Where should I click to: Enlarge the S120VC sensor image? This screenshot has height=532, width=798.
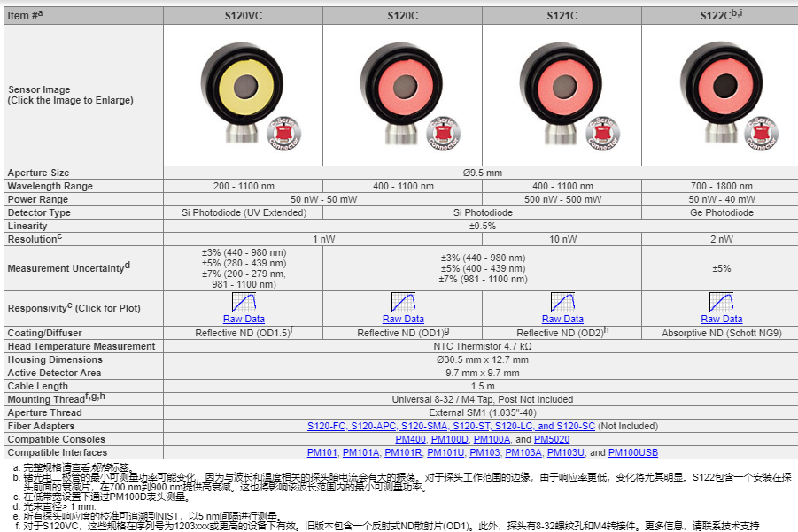[242, 91]
